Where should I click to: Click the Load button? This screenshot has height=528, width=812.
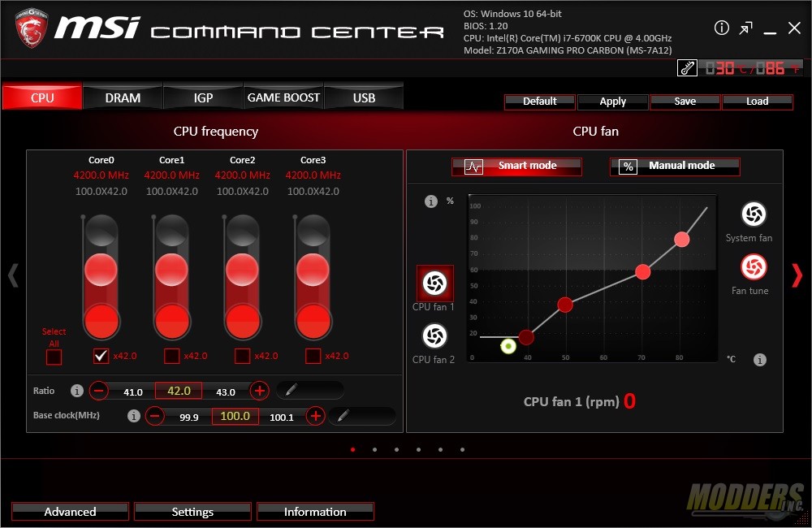click(757, 102)
